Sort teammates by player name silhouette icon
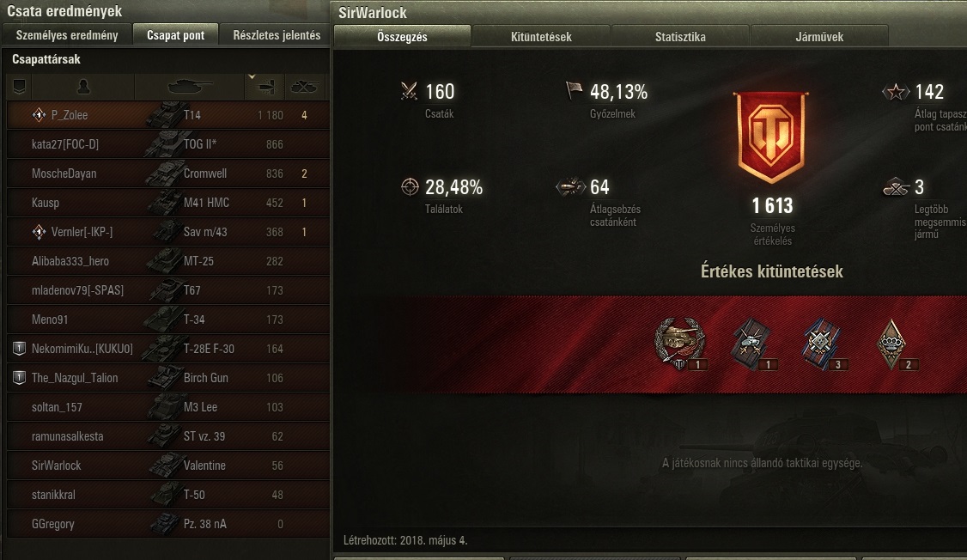The image size is (967, 560). pyautogui.click(x=83, y=87)
